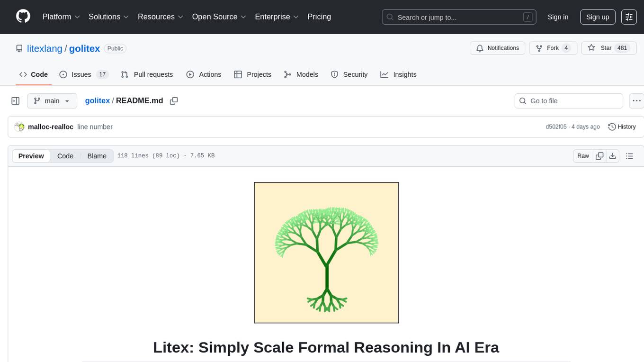Image resolution: width=644 pixels, height=362 pixels.
Task: Click the Go to file field
Action: click(568, 101)
